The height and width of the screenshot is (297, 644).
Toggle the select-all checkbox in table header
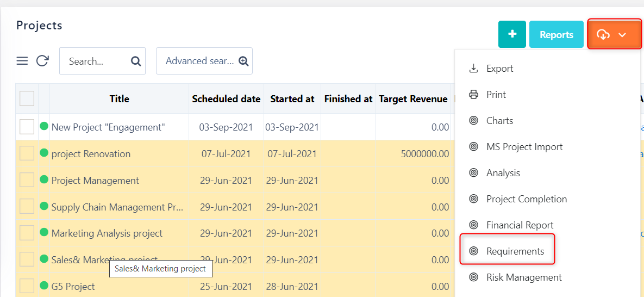coord(27,98)
